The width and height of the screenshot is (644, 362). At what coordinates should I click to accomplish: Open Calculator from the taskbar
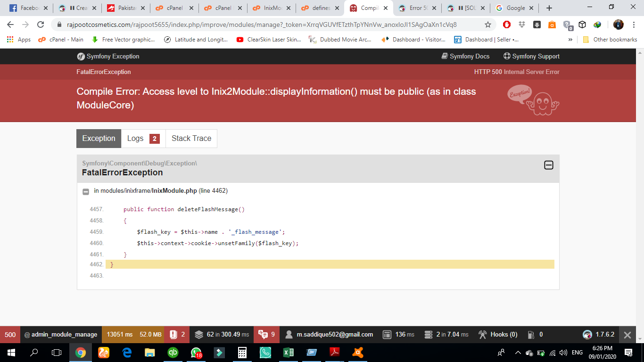(242, 353)
